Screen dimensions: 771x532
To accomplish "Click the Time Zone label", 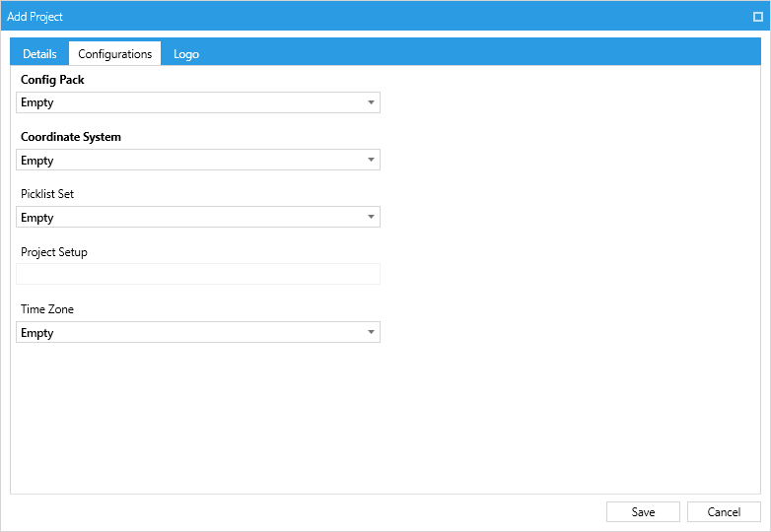I will coord(47,309).
